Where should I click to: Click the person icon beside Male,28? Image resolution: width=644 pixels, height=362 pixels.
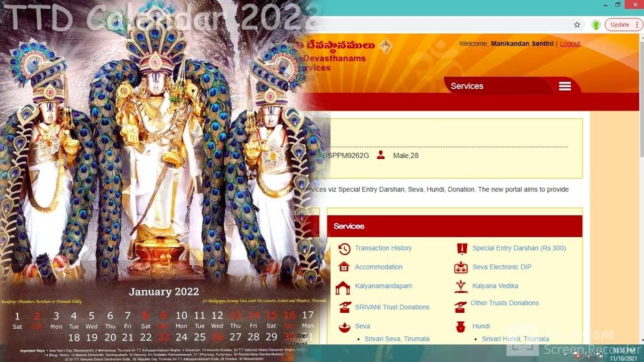coord(381,155)
